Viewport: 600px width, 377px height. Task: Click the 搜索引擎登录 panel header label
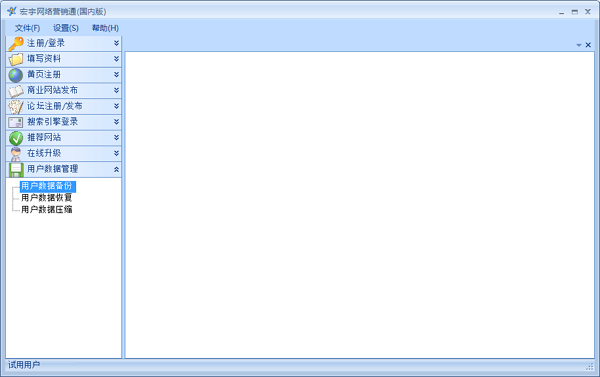tap(52, 122)
